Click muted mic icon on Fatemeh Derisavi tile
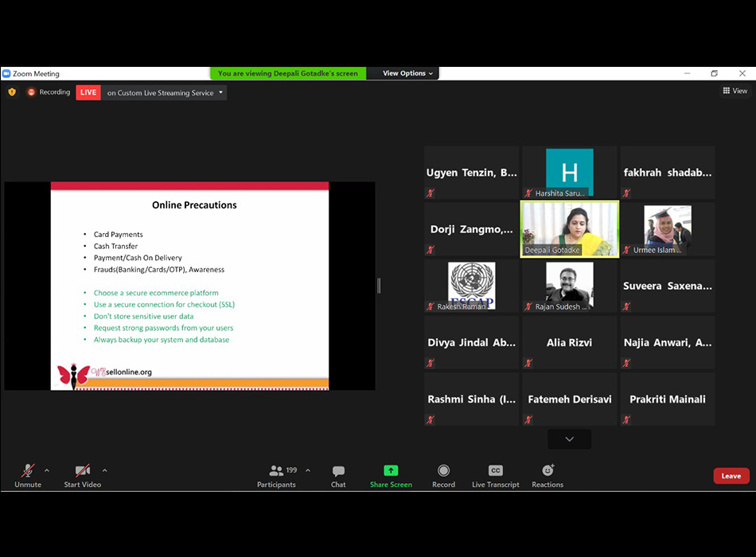 (528, 419)
